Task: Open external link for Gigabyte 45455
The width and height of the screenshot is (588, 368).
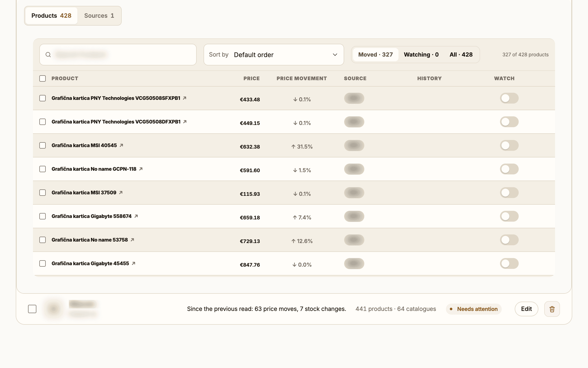Action: click(x=133, y=263)
